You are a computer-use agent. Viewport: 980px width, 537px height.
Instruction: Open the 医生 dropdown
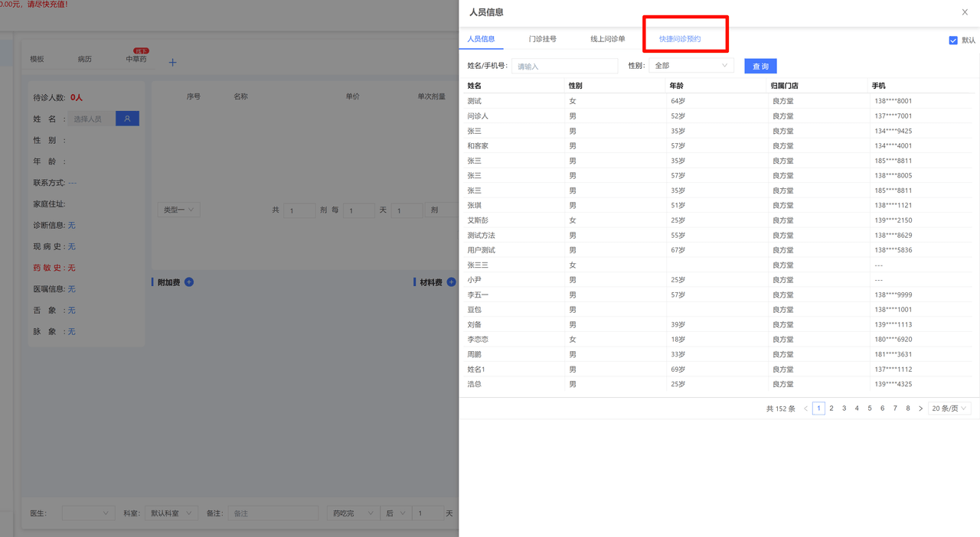tap(88, 513)
